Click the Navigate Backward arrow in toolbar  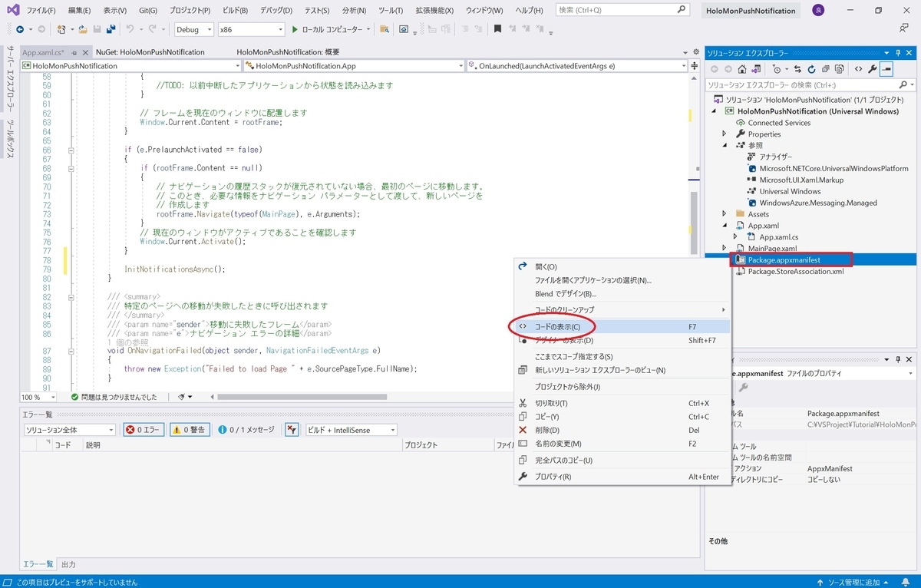coord(20,29)
